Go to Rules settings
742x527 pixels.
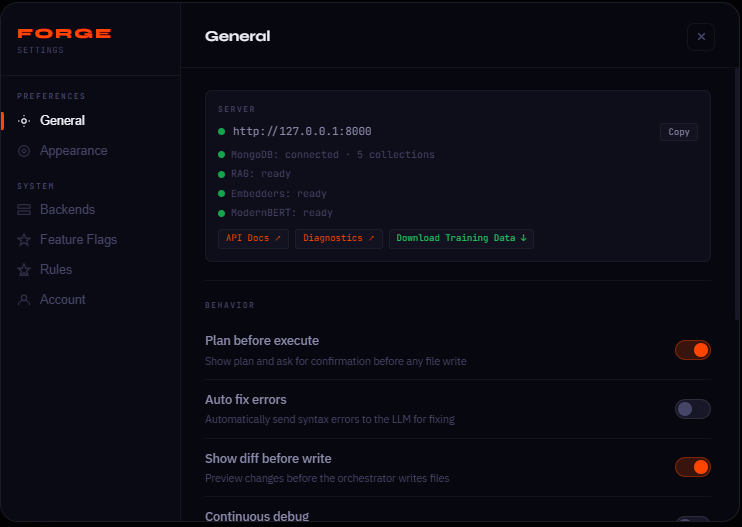tap(90, 270)
